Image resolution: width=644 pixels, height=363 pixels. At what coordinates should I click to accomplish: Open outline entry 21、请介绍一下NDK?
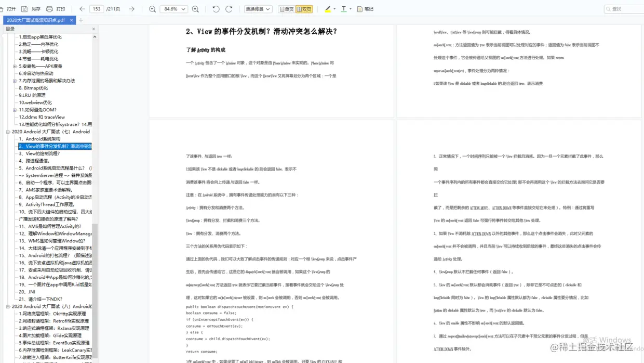pyautogui.click(x=41, y=299)
